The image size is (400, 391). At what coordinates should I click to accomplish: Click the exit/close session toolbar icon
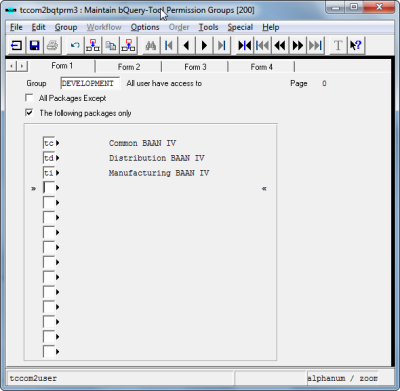(x=16, y=45)
